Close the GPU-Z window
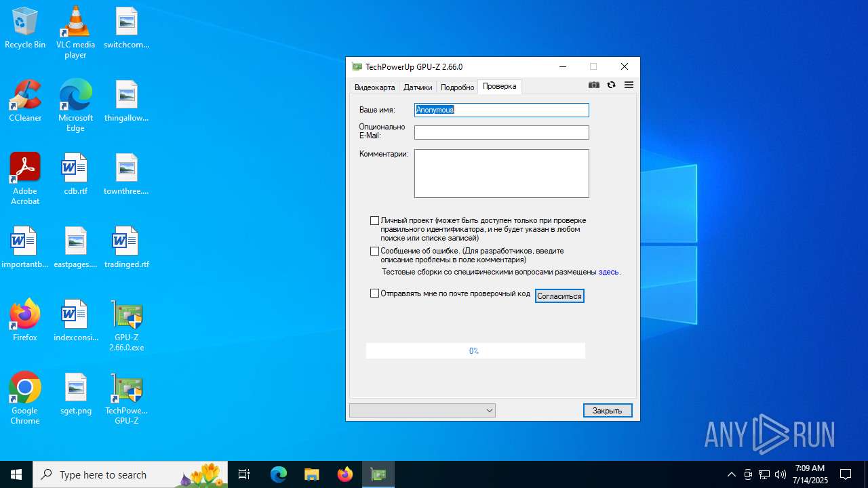868x488 pixels. pyautogui.click(x=625, y=66)
